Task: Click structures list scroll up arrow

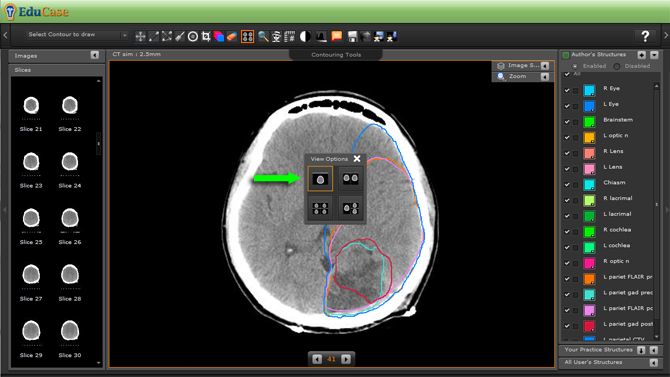Action: click(x=656, y=87)
